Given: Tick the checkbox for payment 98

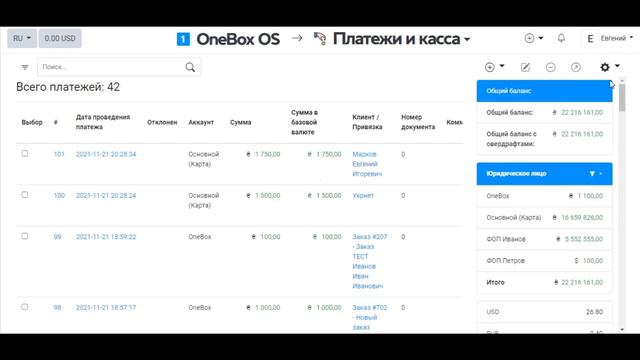Looking at the screenshot, I should click(25, 307).
